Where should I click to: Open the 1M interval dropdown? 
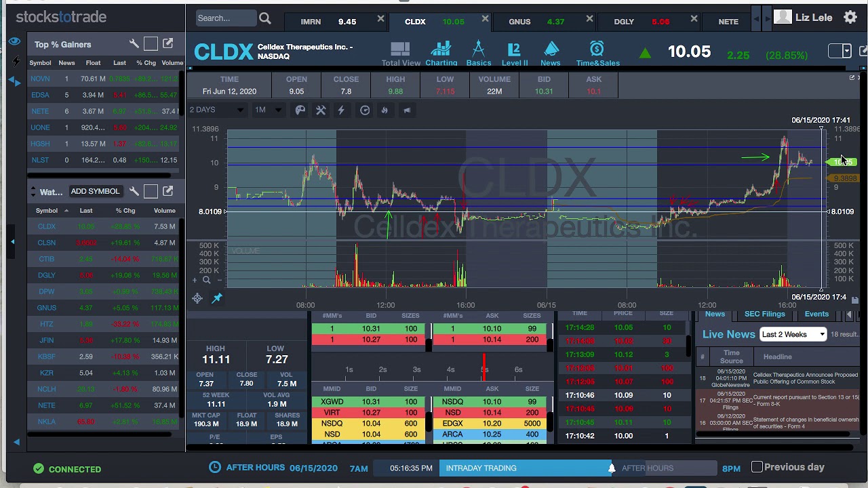click(x=268, y=110)
